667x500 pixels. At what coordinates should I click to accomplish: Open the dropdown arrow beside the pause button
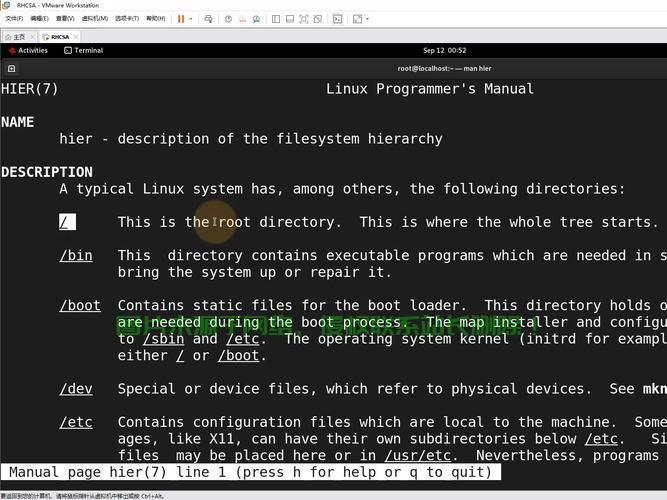point(192,18)
